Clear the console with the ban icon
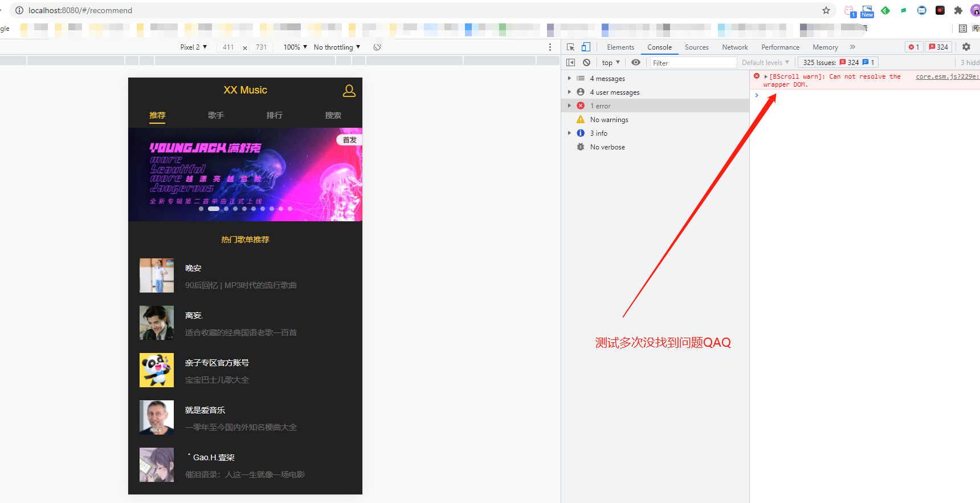Screen dimensions: 980x503 (x=586, y=63)
